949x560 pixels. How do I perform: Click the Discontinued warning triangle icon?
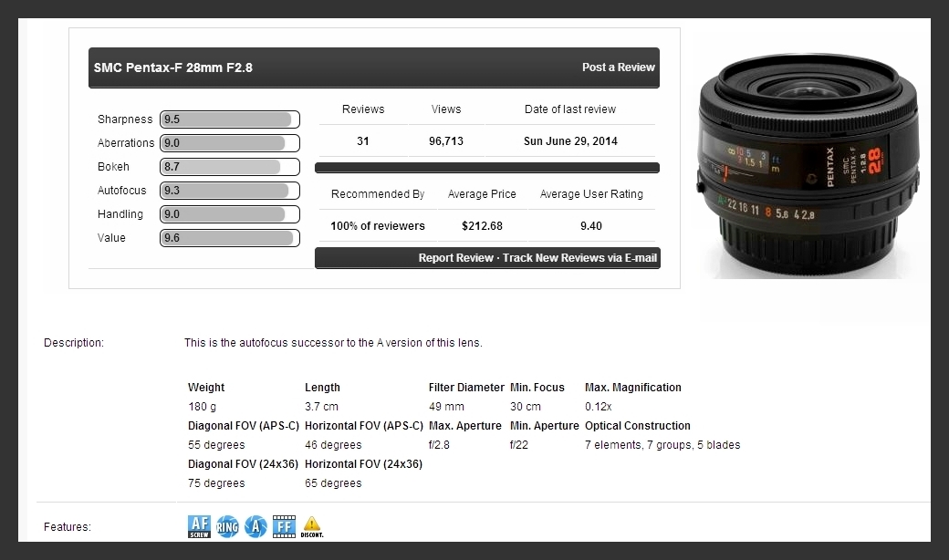312,526
